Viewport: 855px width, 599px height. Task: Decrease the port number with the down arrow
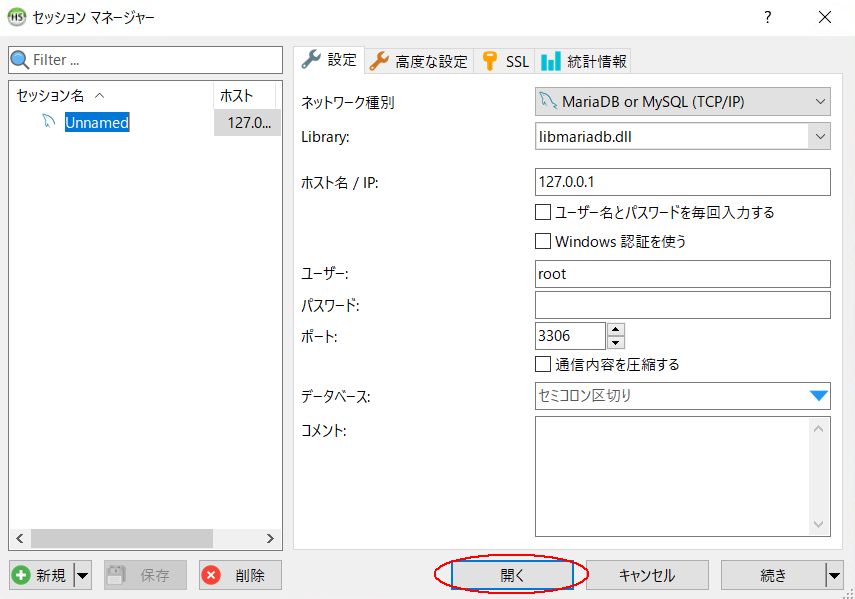[616, 342]
